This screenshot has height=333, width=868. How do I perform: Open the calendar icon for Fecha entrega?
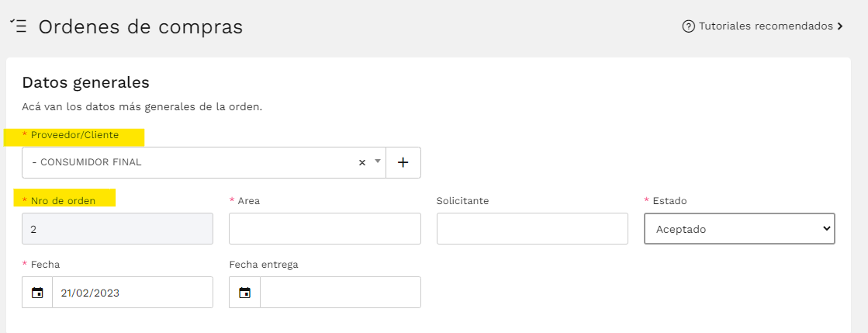tap(244, 293)
